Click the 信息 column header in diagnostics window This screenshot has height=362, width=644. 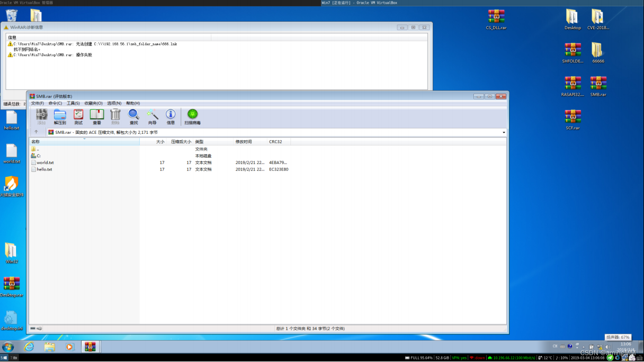(x=109, y=38)
